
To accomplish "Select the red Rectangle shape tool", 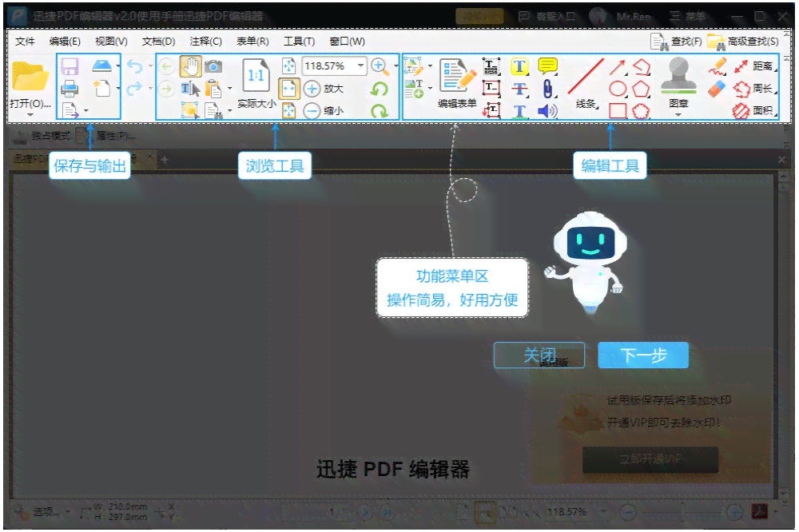I will (618, 110).
